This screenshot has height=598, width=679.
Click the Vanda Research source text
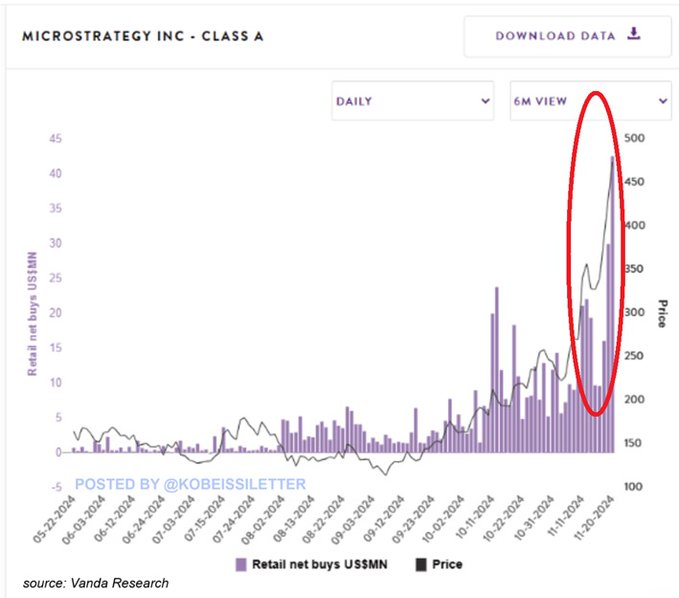pos(98,584)
